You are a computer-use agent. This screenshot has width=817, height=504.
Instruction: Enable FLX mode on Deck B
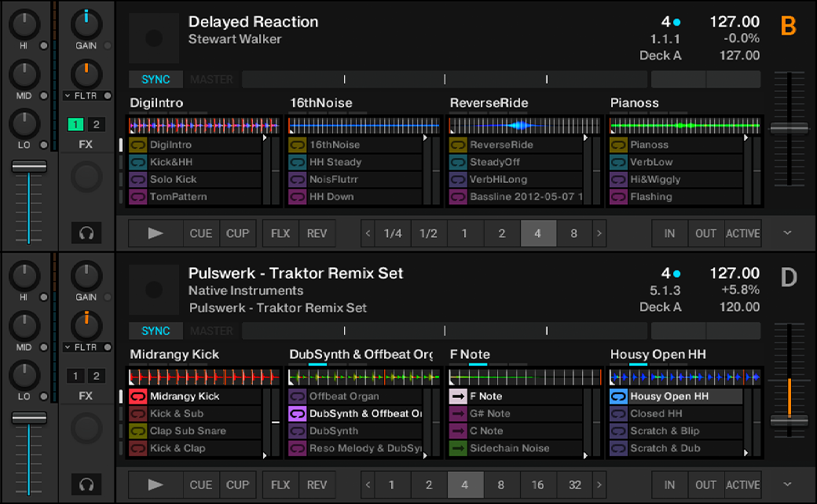[x=280, y=233]
